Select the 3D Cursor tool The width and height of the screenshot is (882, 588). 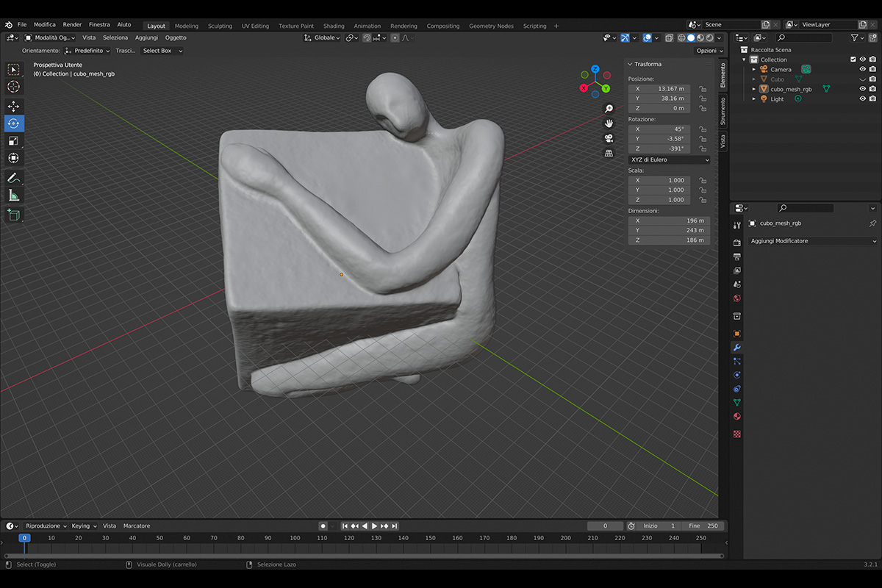pos(14,87)
